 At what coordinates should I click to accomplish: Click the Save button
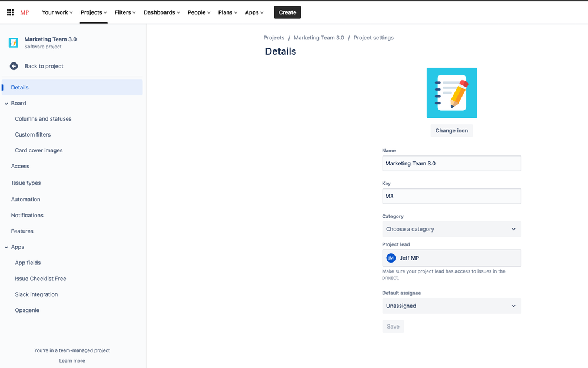(393, 326)
